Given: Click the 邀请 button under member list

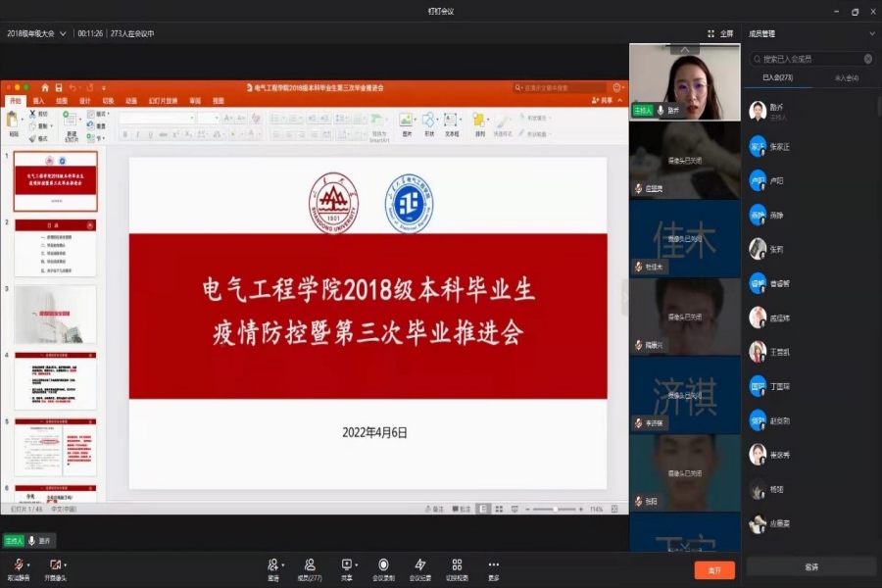Looking at the screenshot, I should click(x=811, y=567).
